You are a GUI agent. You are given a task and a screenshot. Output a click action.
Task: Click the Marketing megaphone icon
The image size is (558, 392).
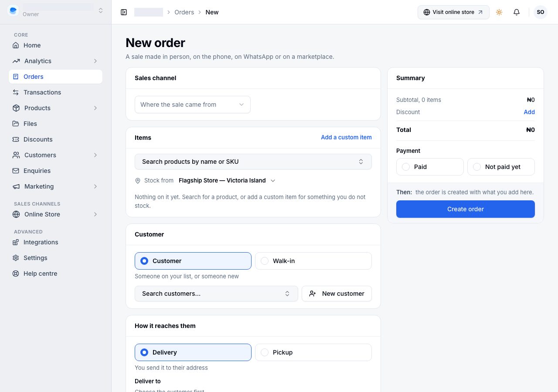[x=16, y=186]
